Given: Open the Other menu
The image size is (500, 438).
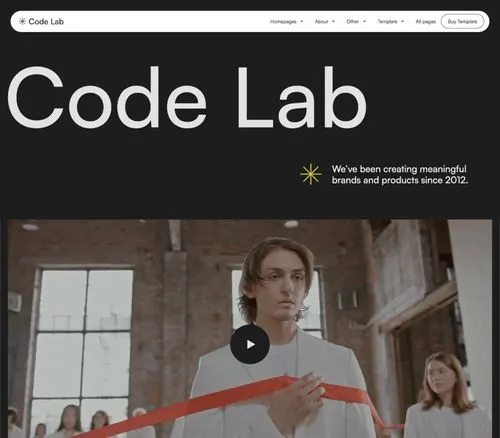Looking at the screenshot, I should click(x=353, y=22).
